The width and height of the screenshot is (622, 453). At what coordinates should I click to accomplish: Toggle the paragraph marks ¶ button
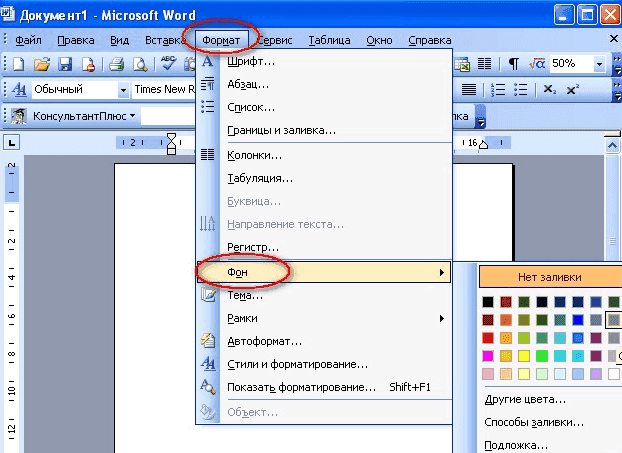tap(513, 63)
